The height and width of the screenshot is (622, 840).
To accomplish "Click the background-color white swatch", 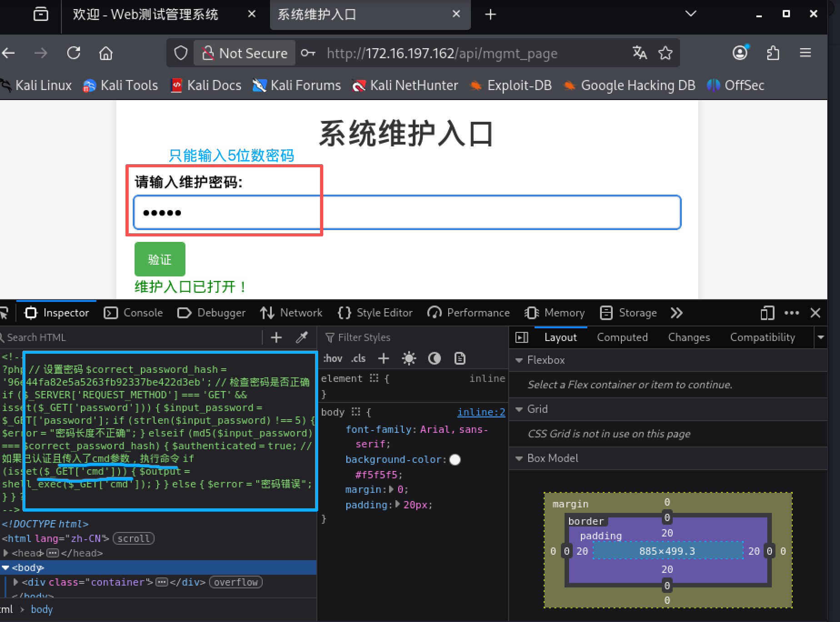I will [x=455, y=460].
